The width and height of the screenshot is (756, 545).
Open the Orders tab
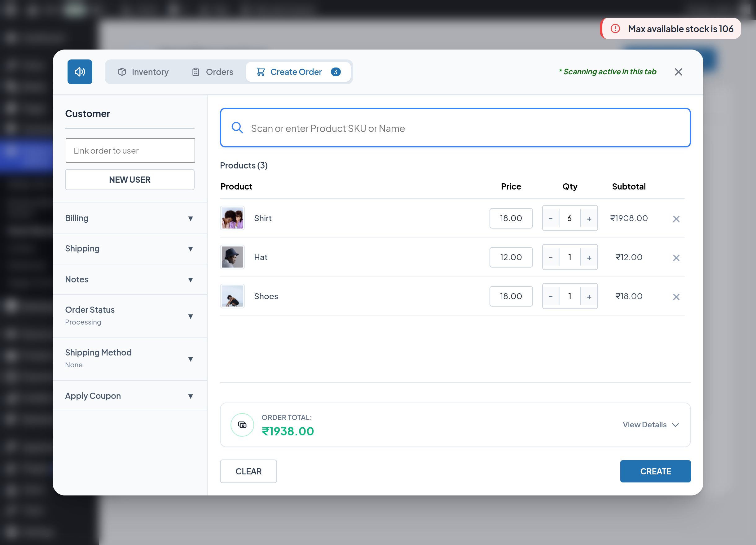point(212,72)
